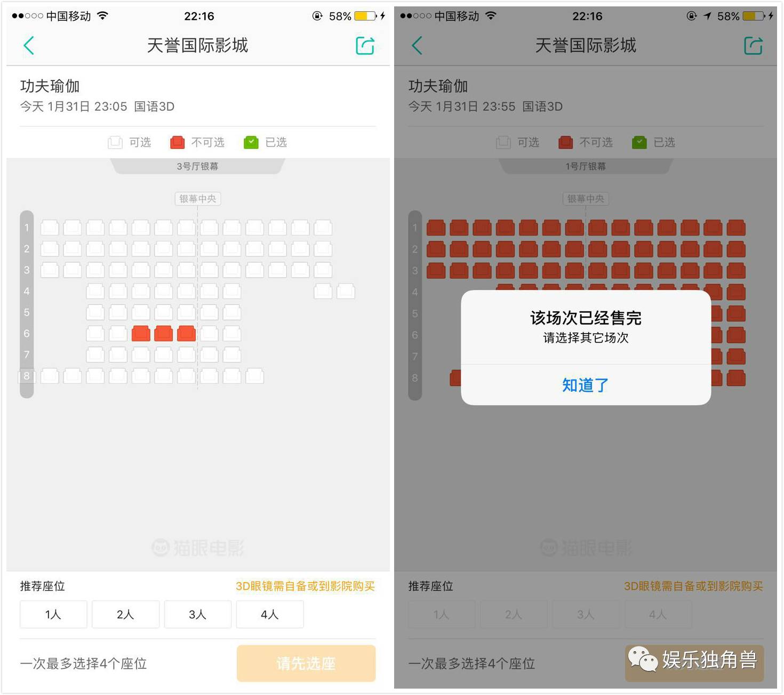The image size is (784, 695).
Task: Dismiss sold-out alert with 知道了
Action: [x=586, y=385]
